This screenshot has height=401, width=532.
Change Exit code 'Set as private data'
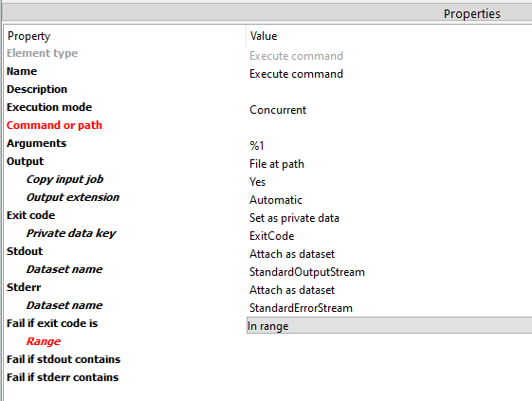pyautogui.click(x=294, y=218)
